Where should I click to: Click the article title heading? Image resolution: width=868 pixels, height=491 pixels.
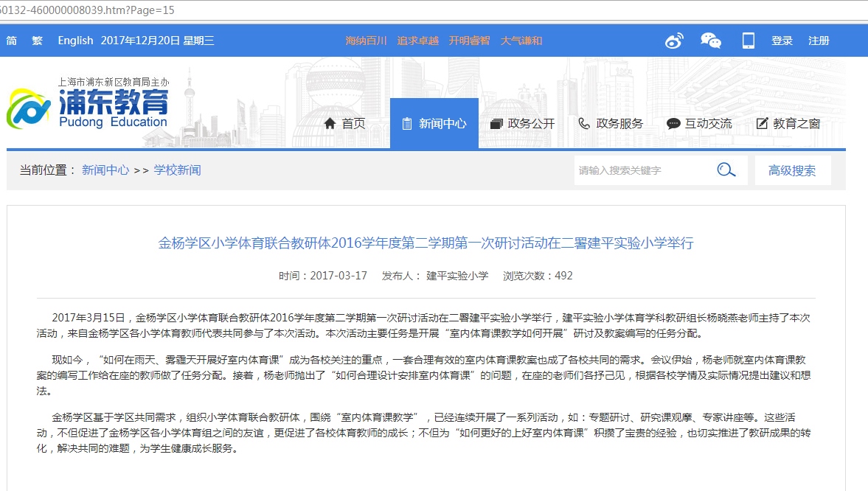pyautogui.click(x=426, y=243)
